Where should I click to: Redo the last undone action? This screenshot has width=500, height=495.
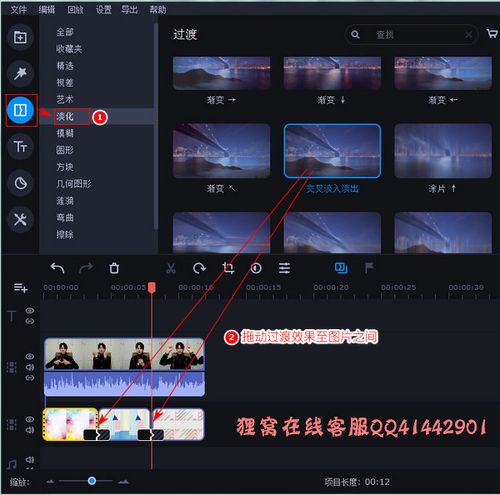(x=86, y=268)
